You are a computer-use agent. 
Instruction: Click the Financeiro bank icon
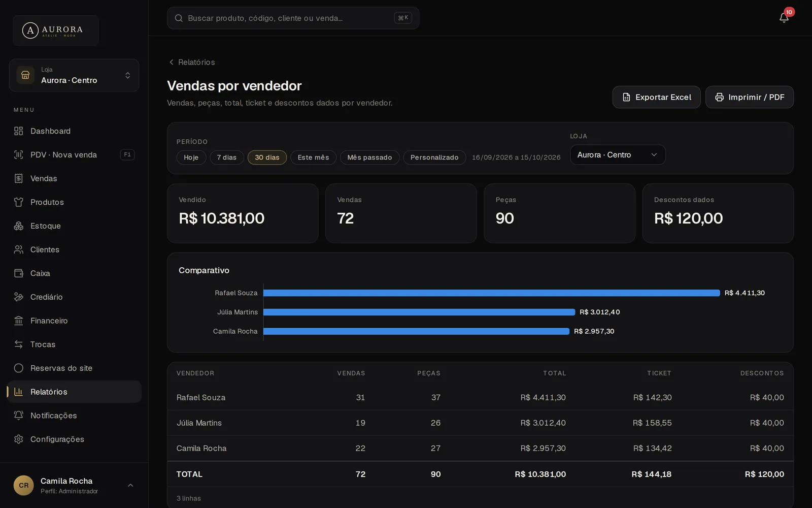pyautogui.click(x=19, y=321)
